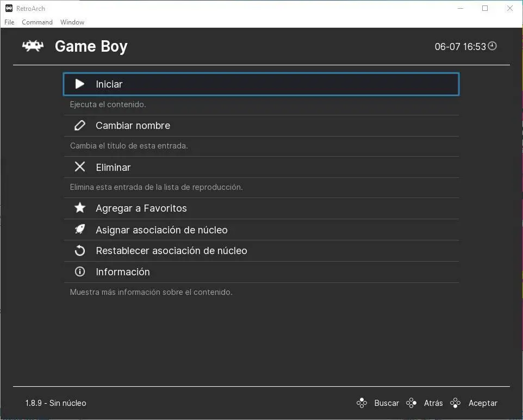Select Restablecer asociación de núcleo
Screen dimensions: 523x420
tap(261, 251)
